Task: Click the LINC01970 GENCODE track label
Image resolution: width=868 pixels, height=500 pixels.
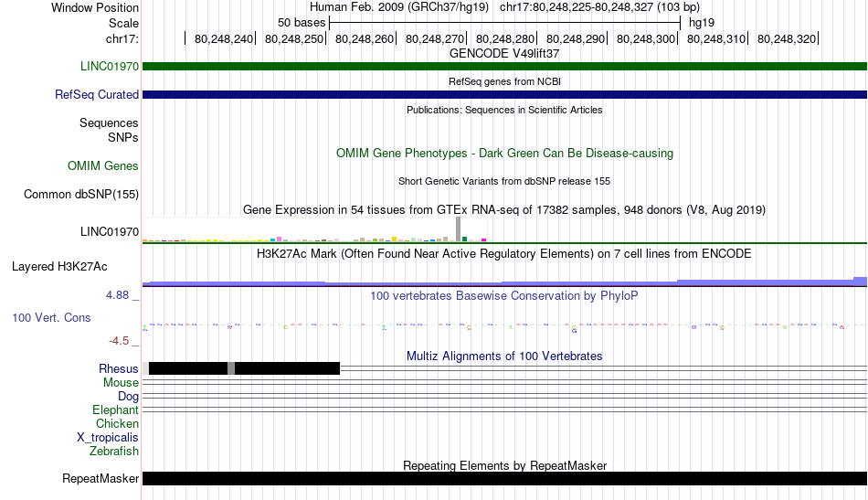Action: click(x=109, y=67)
